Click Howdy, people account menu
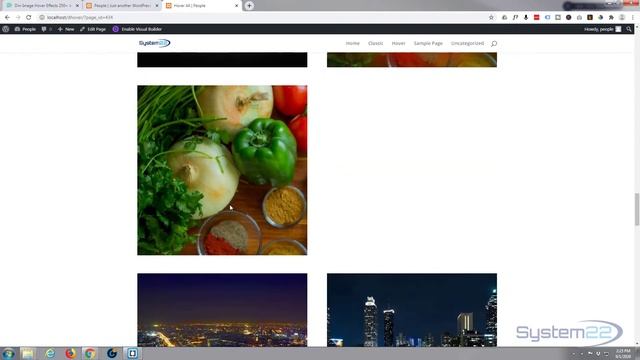This screenshot has height=360, width=640. pyautogui.click(x=602, y=29)
